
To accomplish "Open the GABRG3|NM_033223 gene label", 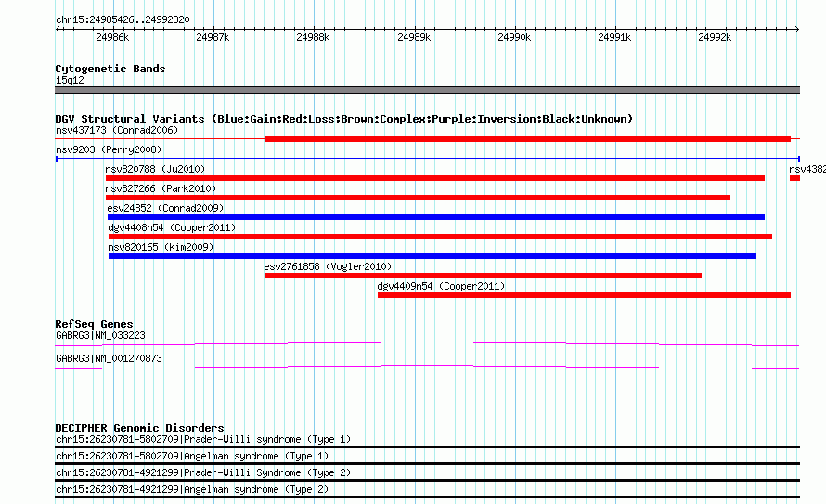I will point(100,335).
